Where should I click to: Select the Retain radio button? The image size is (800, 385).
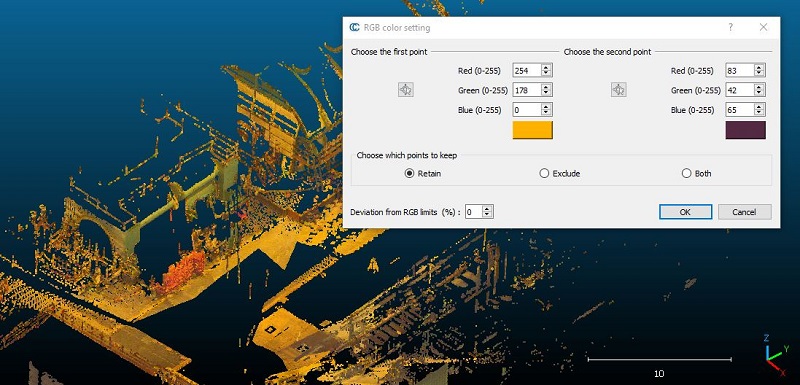click(409, 173)
